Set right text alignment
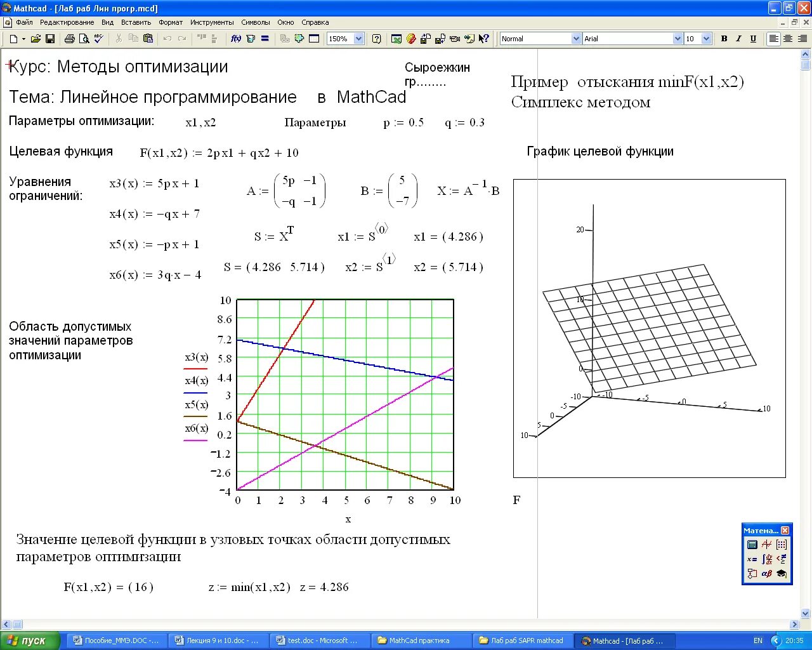Viewport: 812px width, 650px height. click(x=802, y=39)
